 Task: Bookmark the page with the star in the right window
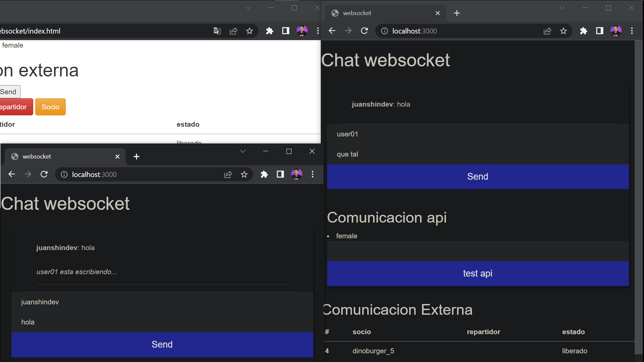click(x=563, y=31)
